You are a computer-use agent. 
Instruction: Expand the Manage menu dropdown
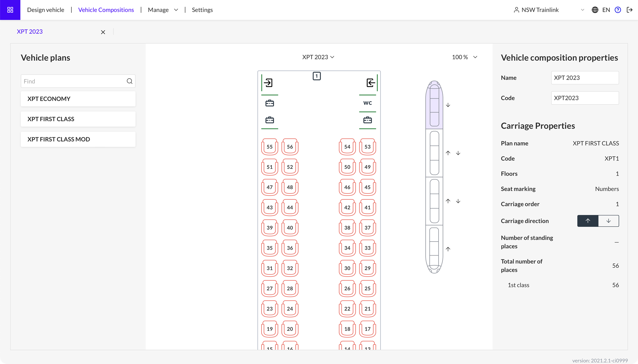pos(163,10)
